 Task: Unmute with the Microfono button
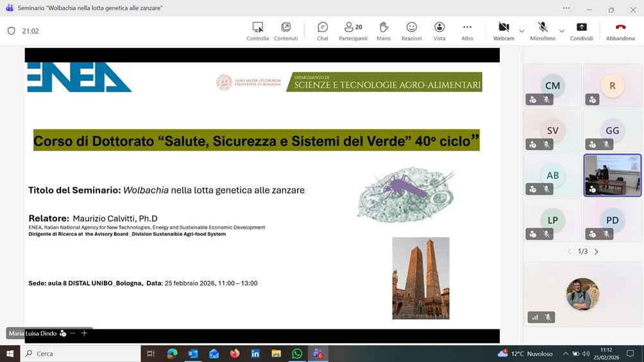[543, 31]
